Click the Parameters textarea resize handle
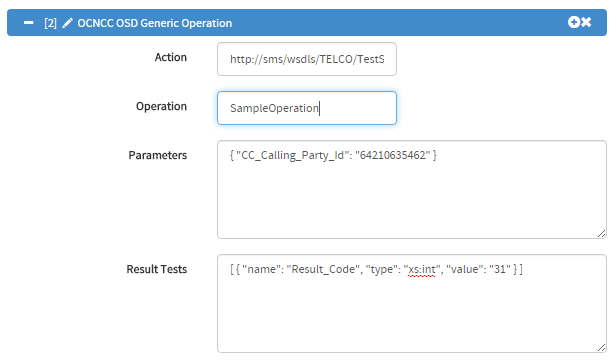 tap(601, 233)
